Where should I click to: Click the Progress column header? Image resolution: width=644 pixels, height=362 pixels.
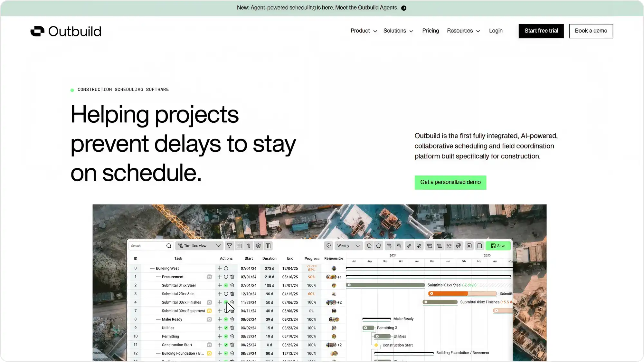click(312, 258)
